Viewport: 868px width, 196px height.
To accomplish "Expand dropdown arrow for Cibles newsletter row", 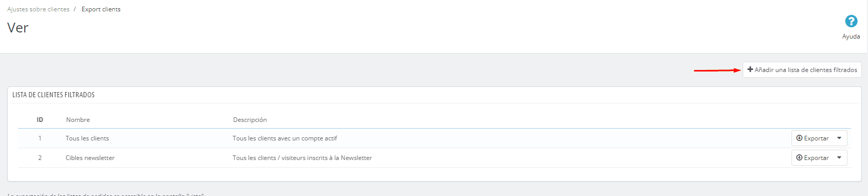I will (839, 157).
